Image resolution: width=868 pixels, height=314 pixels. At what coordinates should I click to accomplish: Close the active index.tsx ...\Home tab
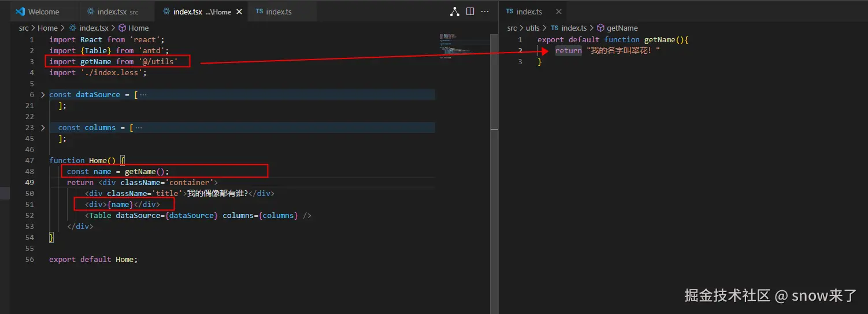pyautogui.click(x=239, y=12)
